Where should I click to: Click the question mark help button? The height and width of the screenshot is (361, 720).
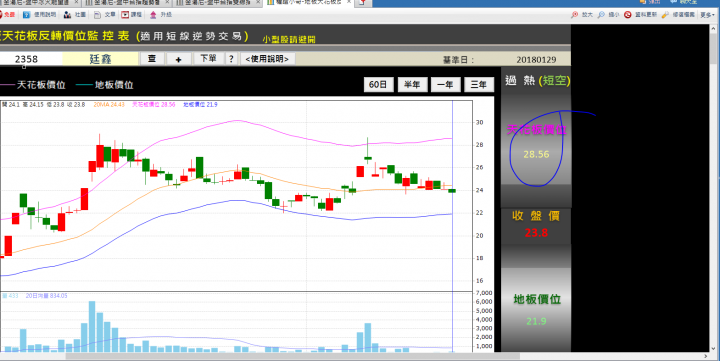click(231, 59)
